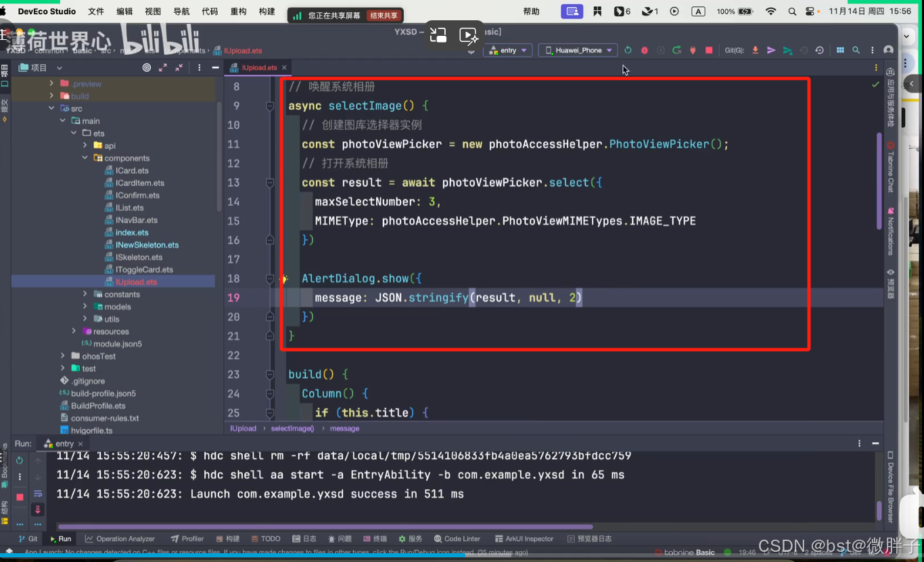Click the red Stop square in top toolbar
Screen dimensions: 924x562
709,50
